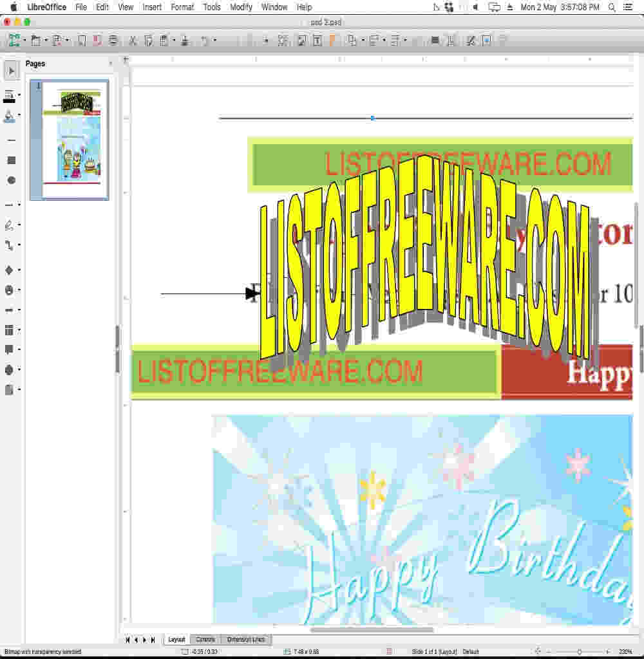Open the File menu
The image size is (644, 659).
80,7
